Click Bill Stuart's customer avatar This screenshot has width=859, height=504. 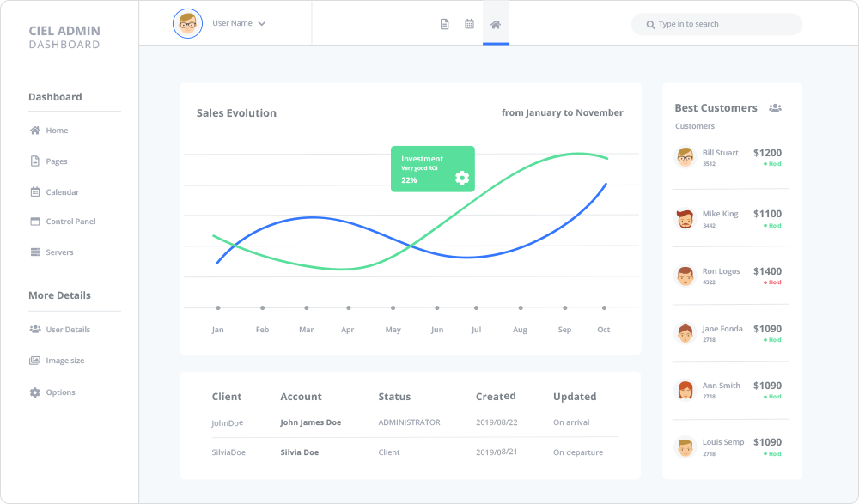(x=685, y=156)
